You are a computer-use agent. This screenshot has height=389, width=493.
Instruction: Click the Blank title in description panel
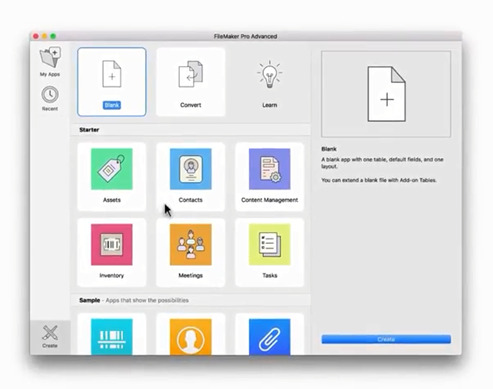pos(329,149)
